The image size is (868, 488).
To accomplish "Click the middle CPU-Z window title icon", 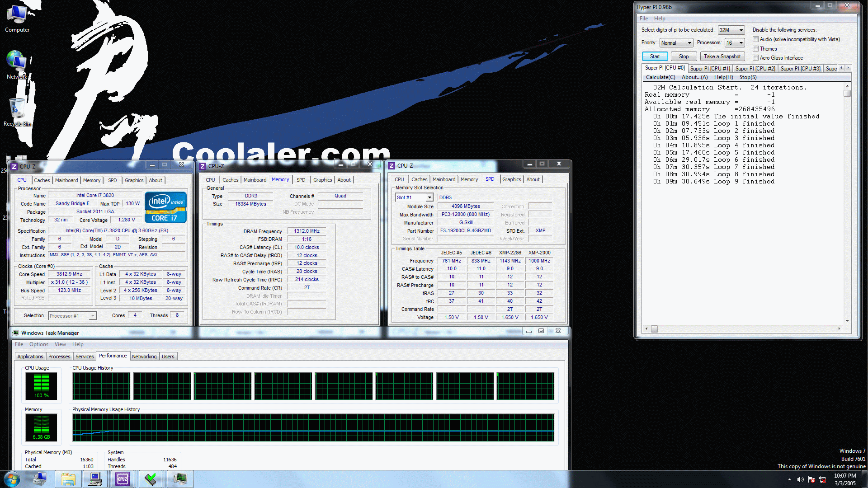I will 203,166.
